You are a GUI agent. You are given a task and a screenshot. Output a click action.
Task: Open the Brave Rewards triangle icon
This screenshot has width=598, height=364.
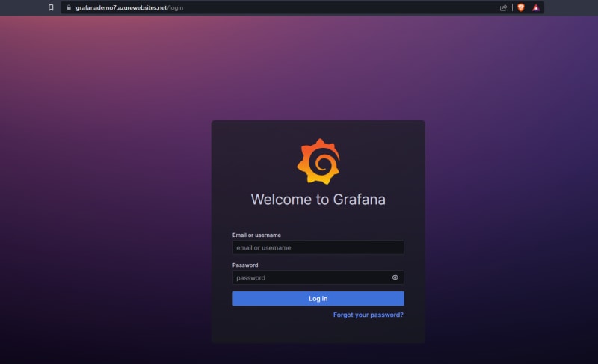[x=536, y=7]
